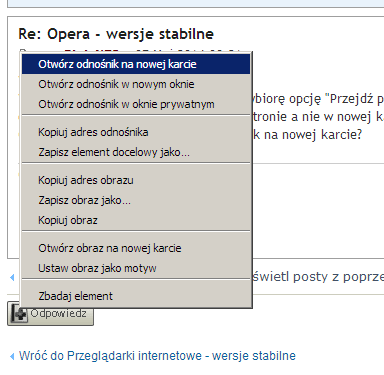Open 'Zbadaj element' inspector option
Screen dimensions: 384x375
click(136, 296)
